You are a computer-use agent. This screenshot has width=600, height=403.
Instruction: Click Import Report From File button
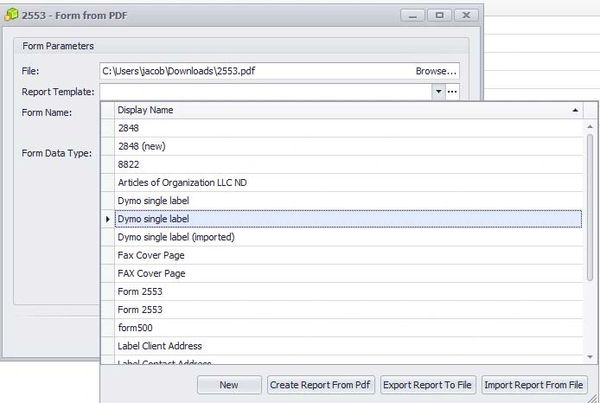pos(535,385)
